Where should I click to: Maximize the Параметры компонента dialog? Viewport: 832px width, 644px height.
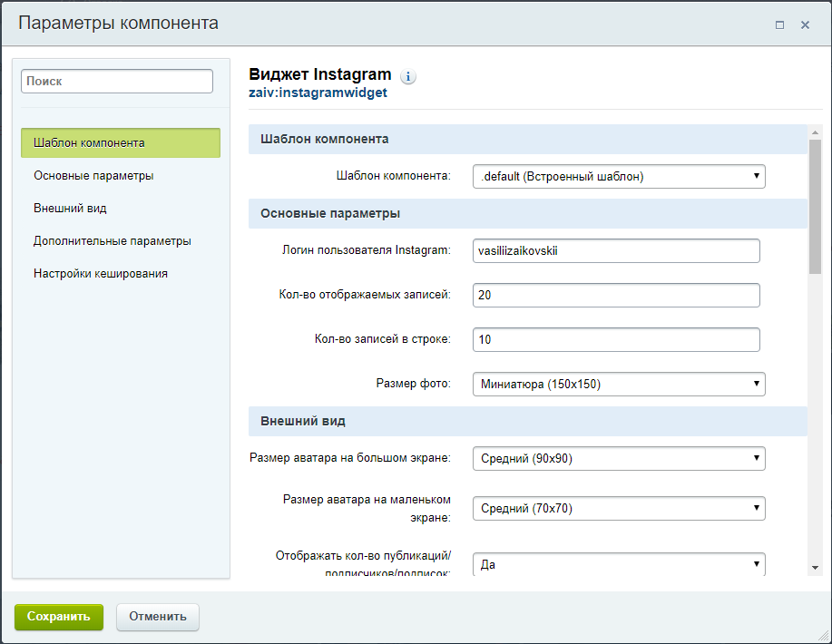click(x=779, y=25)
